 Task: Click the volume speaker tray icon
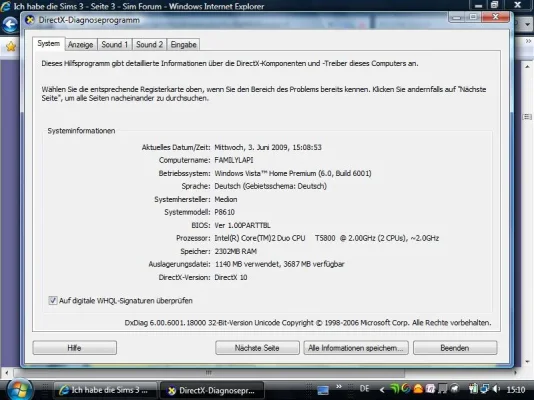pyautogui.click(x=496, y=389)
